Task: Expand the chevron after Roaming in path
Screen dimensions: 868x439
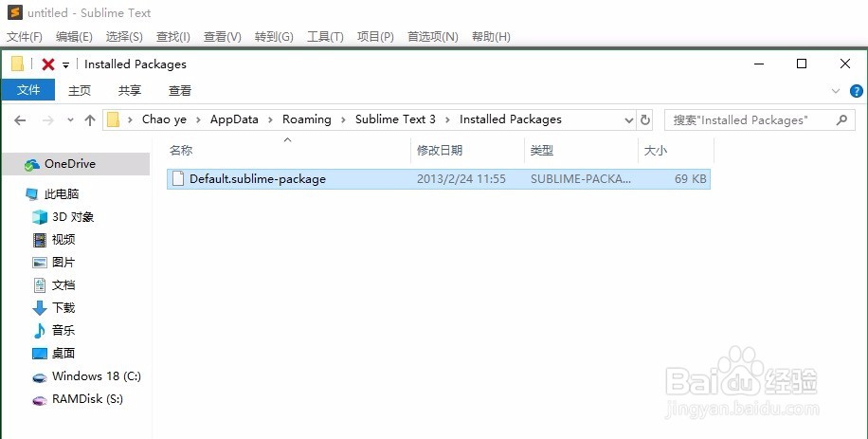Action: (343, 120)
